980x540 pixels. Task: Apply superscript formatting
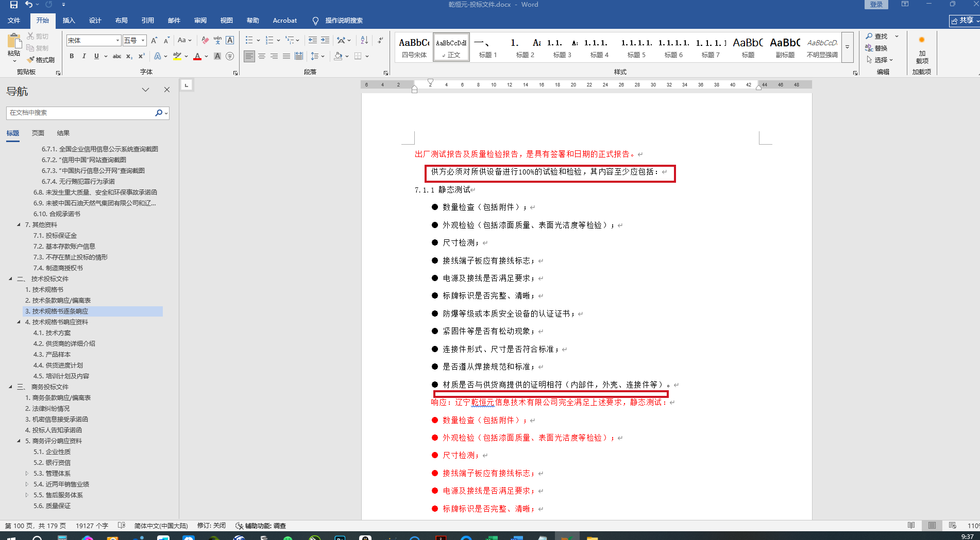coord(142,56)
